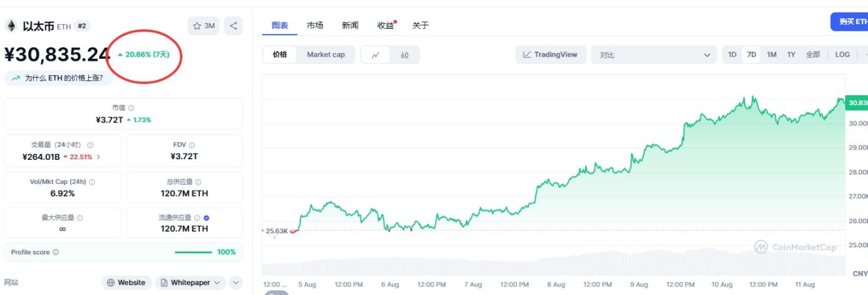Expand more links chevron after Whitepaper

tap(236, 283)
